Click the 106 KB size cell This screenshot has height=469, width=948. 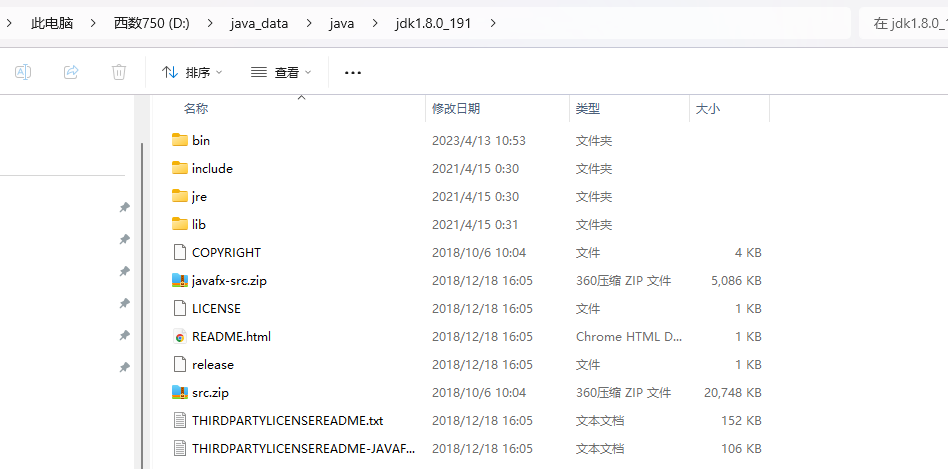pos(741,448)
